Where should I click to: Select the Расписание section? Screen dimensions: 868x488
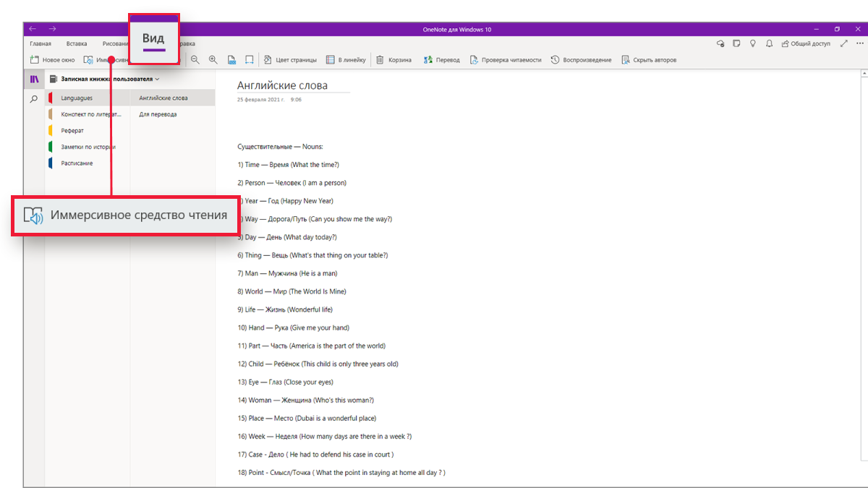click(x=88, y=163)
